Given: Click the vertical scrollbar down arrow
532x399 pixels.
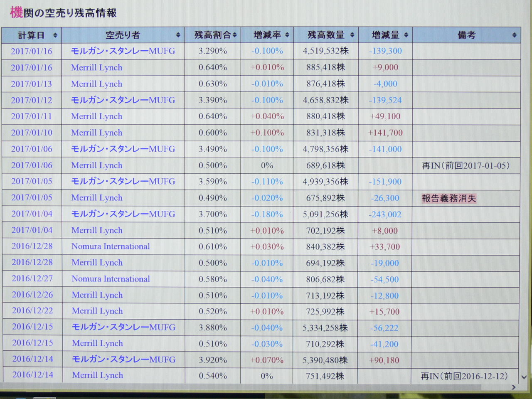Looking at the screenshot, I should [x=524, y=377].
